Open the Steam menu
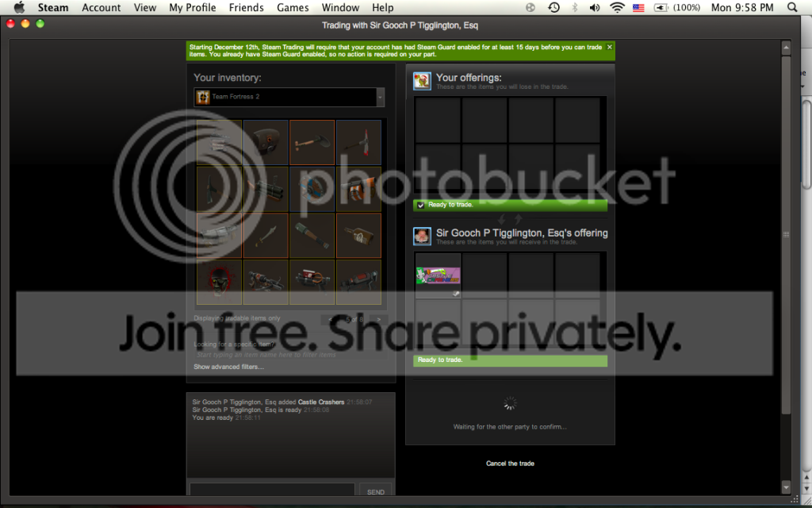This screenshot has height=508, width=812. 53,7
